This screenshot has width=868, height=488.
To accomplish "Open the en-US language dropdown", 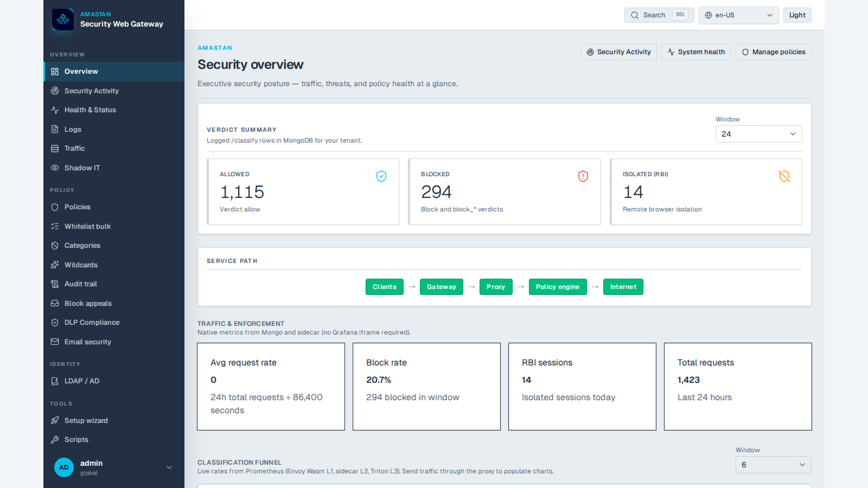I will tap(738, 15).
